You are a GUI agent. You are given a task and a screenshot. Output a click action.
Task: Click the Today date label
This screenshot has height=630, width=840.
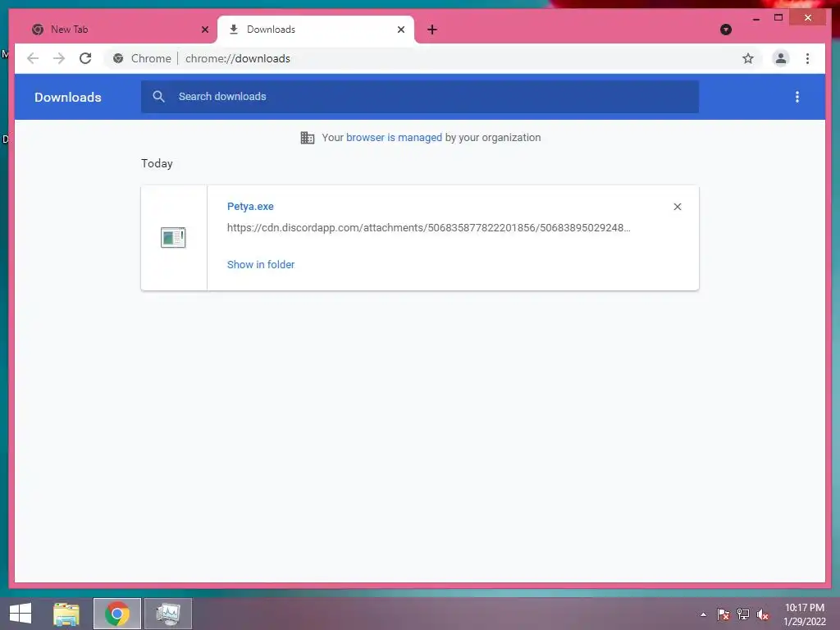coord(157,163)
